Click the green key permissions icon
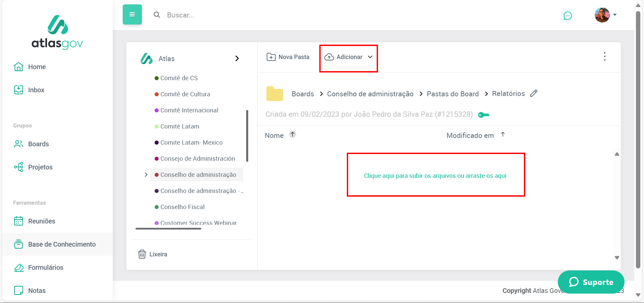The height and width of the screenshot is (303, 644). 483,115
